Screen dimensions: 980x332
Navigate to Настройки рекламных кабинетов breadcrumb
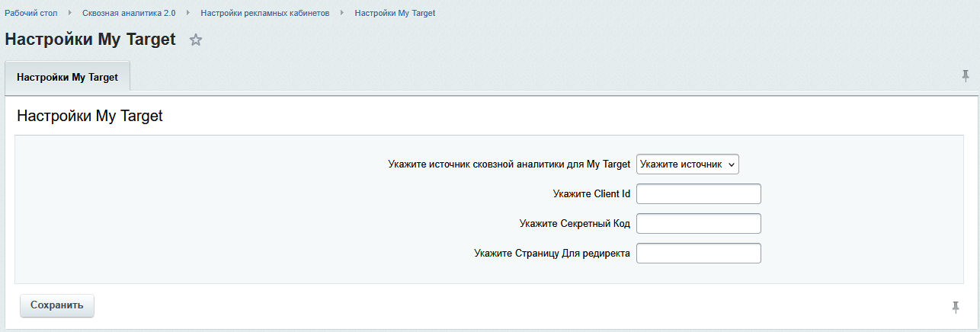pyautogui.click(x=265, y=14)
